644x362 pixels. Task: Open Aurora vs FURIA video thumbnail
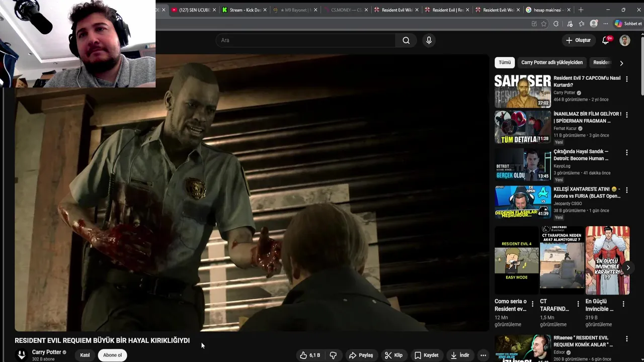[523, 202]
